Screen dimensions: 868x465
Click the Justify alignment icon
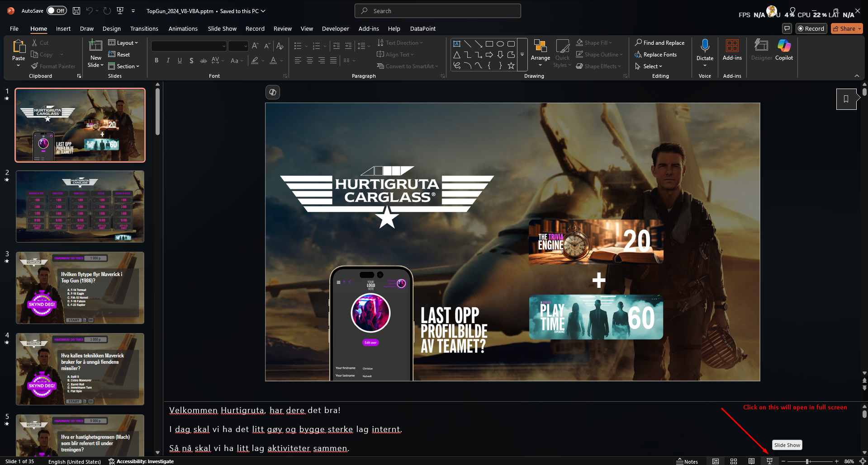(333, 61)
